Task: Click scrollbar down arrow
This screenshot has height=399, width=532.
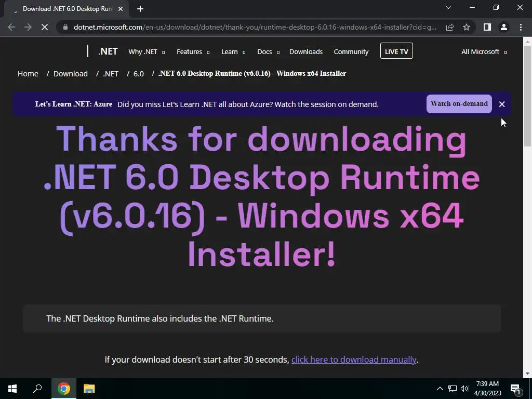Action: [527, 374]
